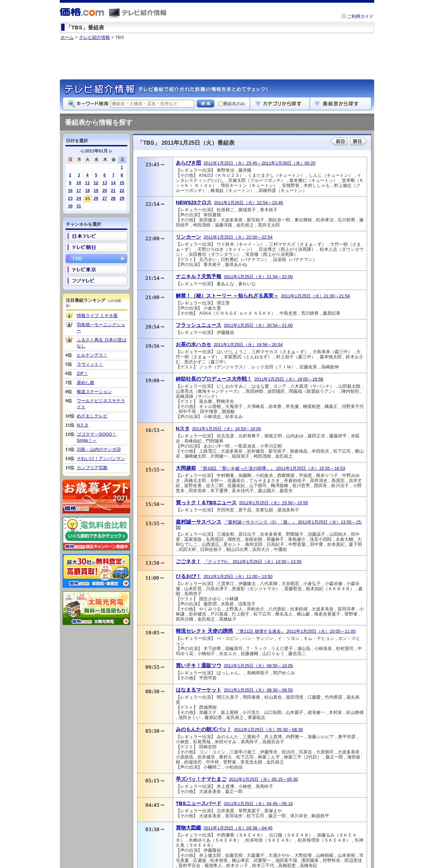434x868 pixels.
Task: Open みのもんたの朝ズバッ！ link
Action: pyautogui.click(x=203, y=729)
